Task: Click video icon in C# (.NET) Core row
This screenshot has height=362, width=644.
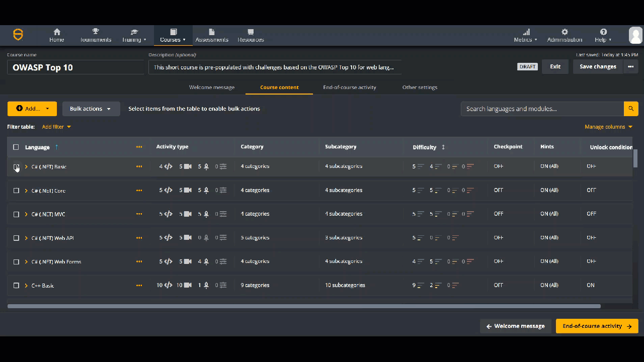Action: pyautogui.click(x=188, y=190)
